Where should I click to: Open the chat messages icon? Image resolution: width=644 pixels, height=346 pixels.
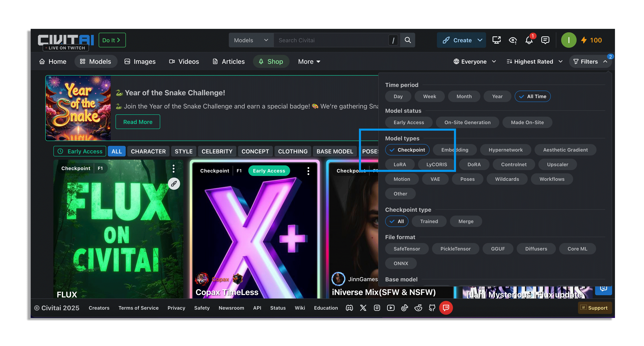[545, 40]
